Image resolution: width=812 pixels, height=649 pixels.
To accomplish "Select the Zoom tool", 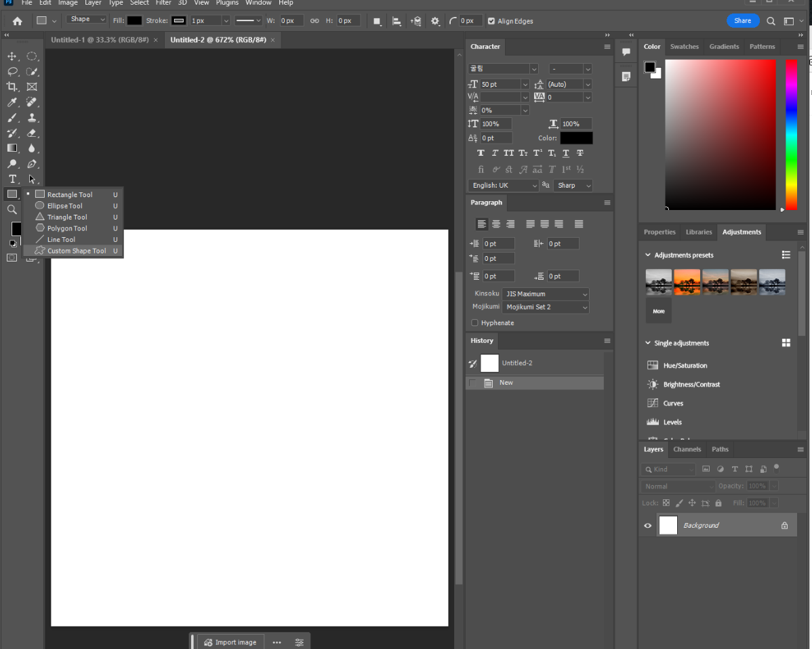I will pyautogui.click(x=12, y=209).
